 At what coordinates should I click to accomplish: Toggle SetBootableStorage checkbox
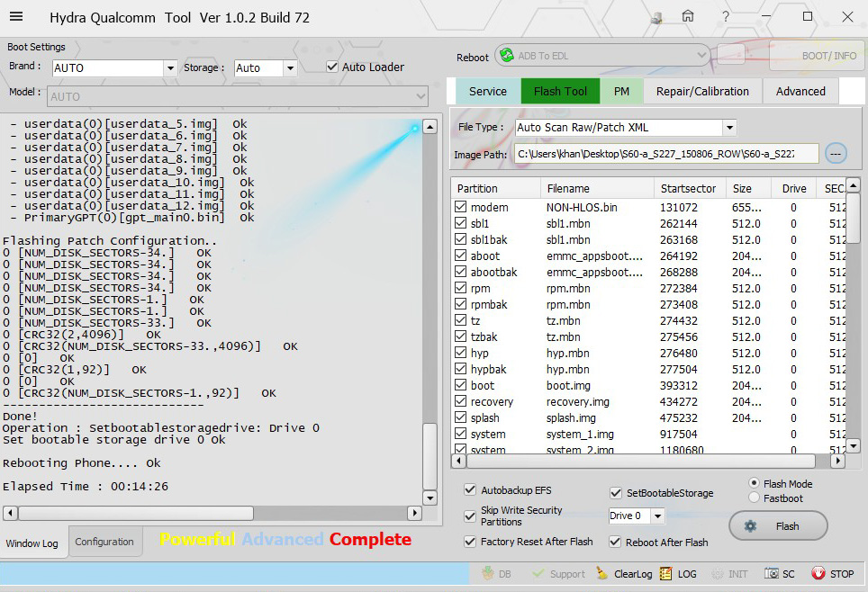[x=616, y=492]
